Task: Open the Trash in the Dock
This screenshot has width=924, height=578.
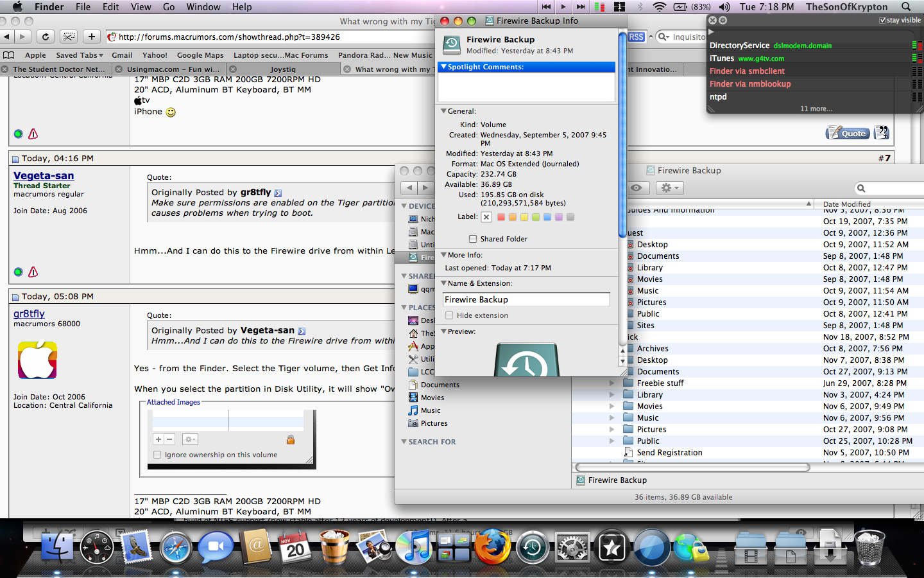Action: (869, 547)
